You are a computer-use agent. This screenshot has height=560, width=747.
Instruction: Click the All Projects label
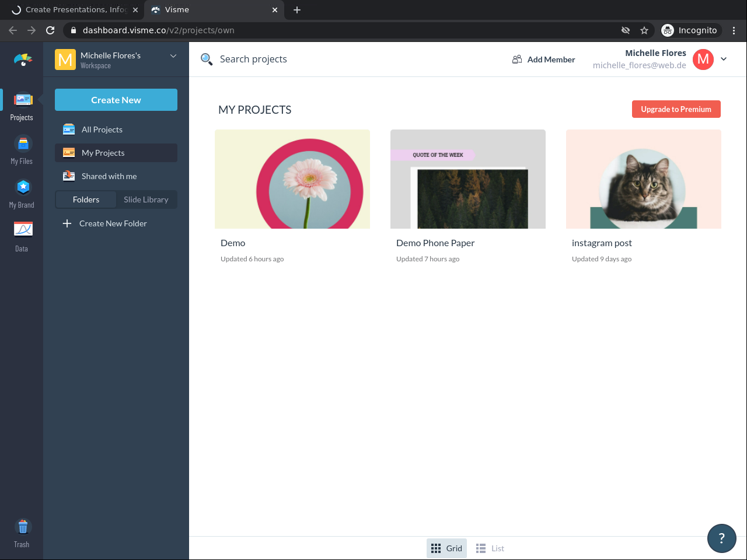click(102, 129)
